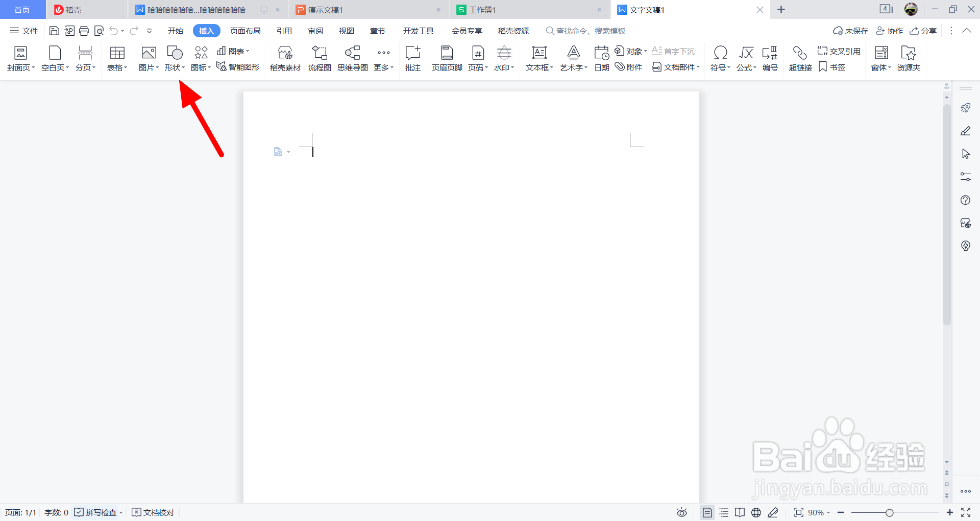Switch to web layout view
The width and height of the screenshot is (980, 521).
point(756,512)
